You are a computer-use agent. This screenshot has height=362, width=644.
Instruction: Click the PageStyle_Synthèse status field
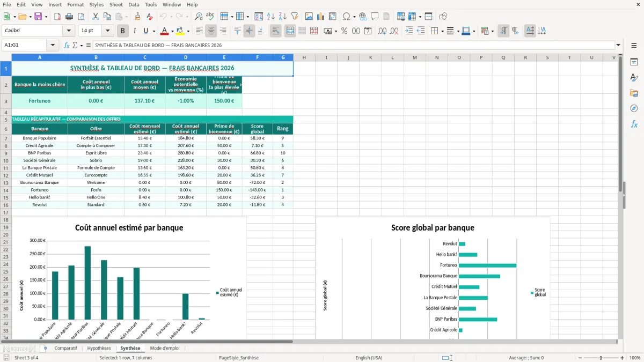[x=238, y=358]
